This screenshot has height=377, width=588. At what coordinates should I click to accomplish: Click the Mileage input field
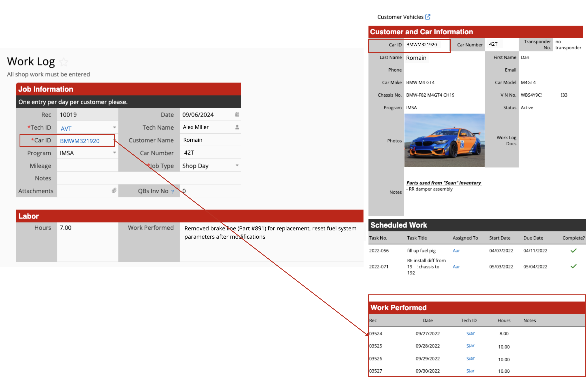[x=87, y=166]
